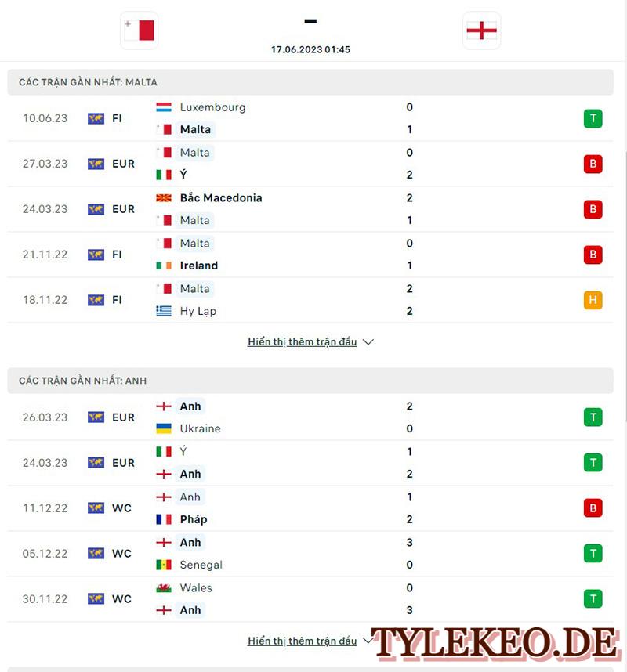This screenshot has height=672, width=627.
Task: Click the Wales flag icon
Action: coord(164,588)
